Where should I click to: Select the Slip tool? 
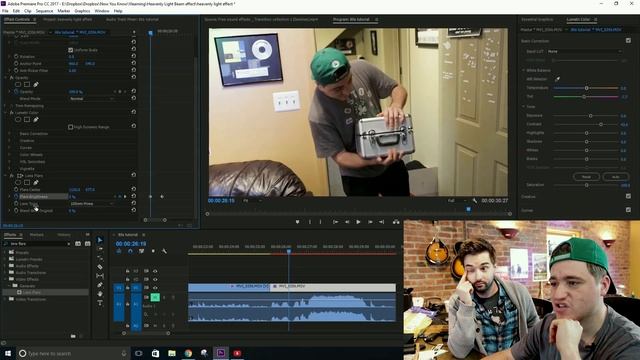pos(100,276)
